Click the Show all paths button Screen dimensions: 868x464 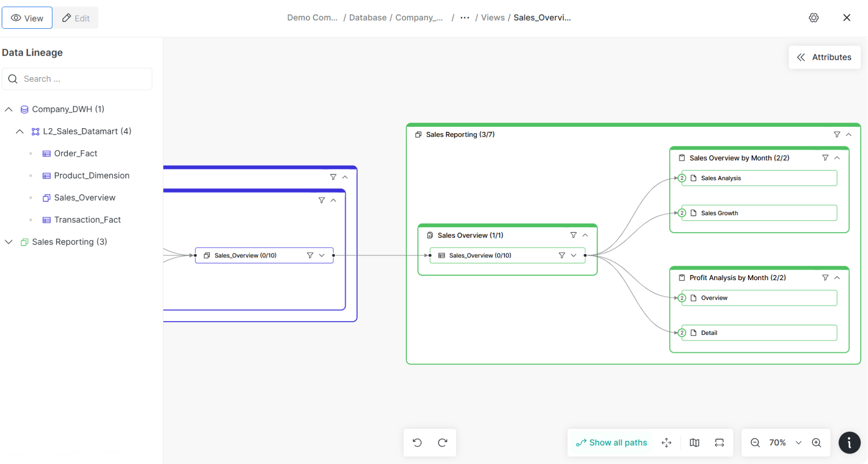[x=611, y=443]
